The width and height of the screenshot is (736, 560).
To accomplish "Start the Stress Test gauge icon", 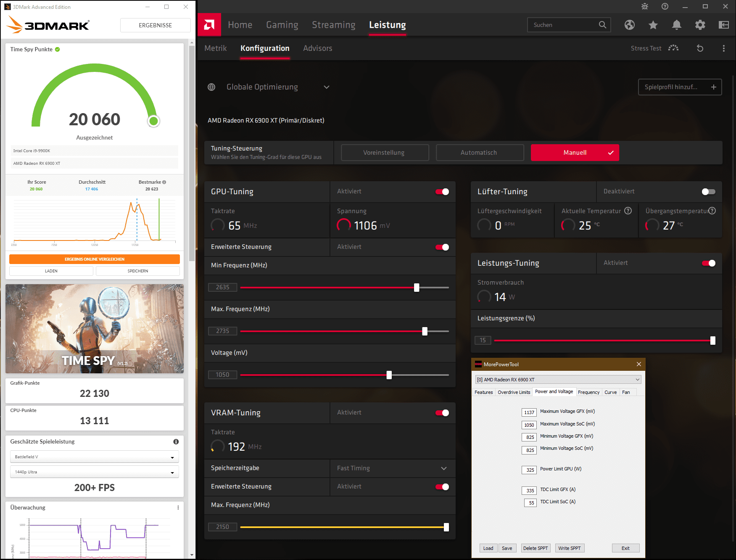I will tap(673, 48).
